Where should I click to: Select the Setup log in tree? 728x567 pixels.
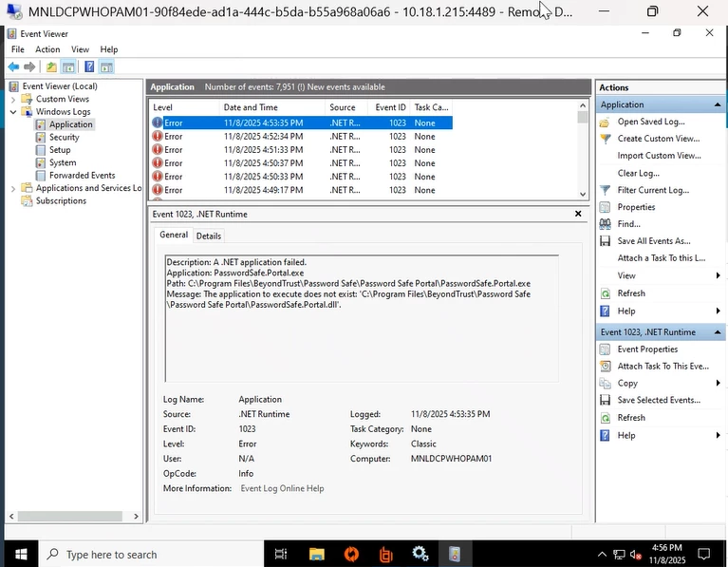pyautogui.click(x=60, y=150)
